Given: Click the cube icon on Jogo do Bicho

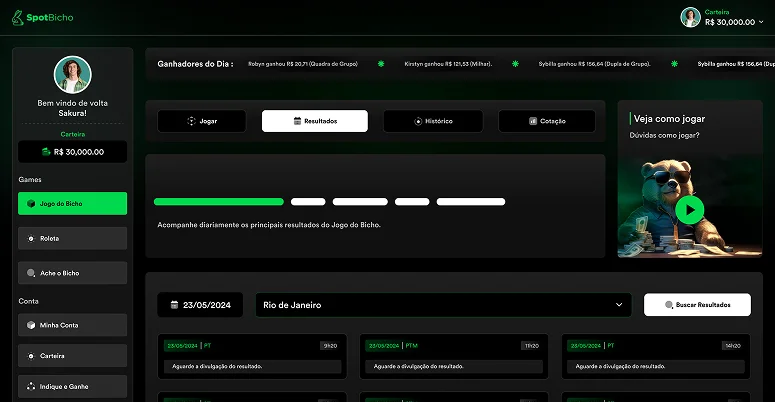Looking at the screenshot, I should 31,204.
